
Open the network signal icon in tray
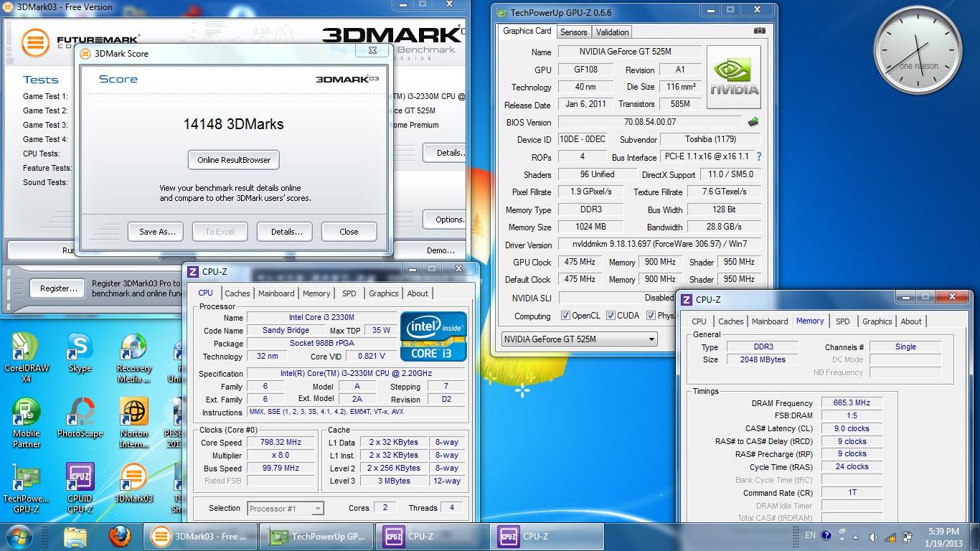(x=890, y=537)
